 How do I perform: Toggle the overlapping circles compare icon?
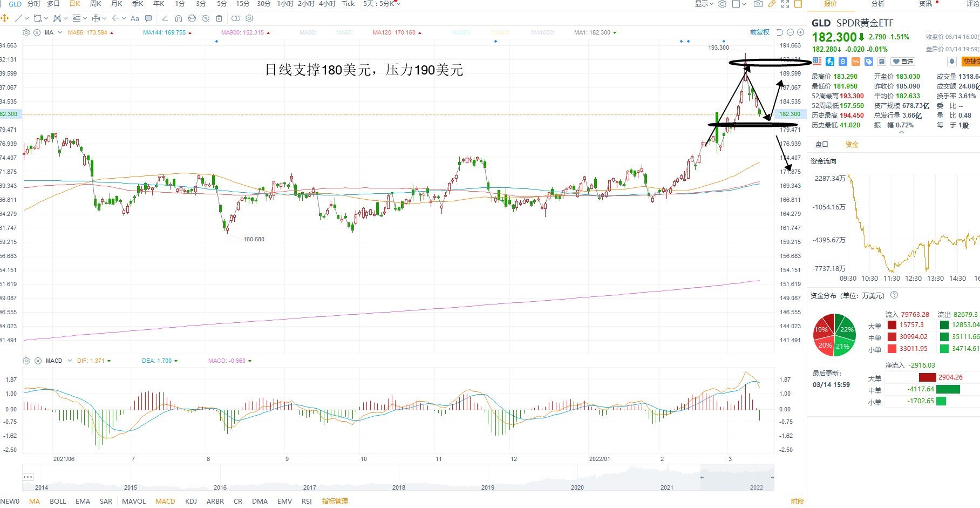[235, 18]
